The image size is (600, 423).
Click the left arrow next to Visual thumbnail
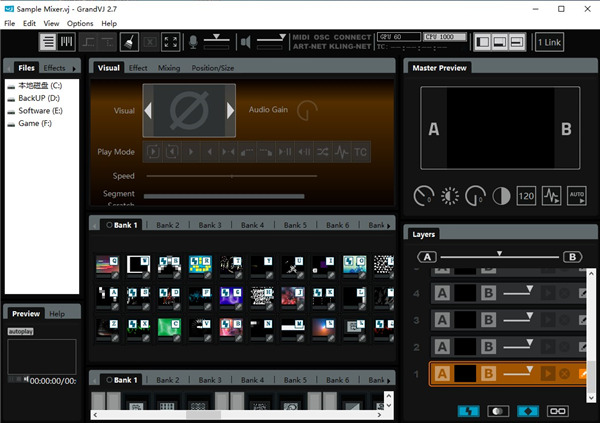pyautogui.click(x=149, y=110)
